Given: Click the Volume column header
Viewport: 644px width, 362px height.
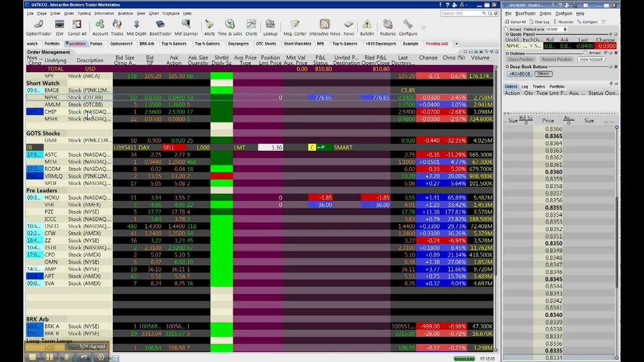Looking at the screenshot, I should [480, 58].
